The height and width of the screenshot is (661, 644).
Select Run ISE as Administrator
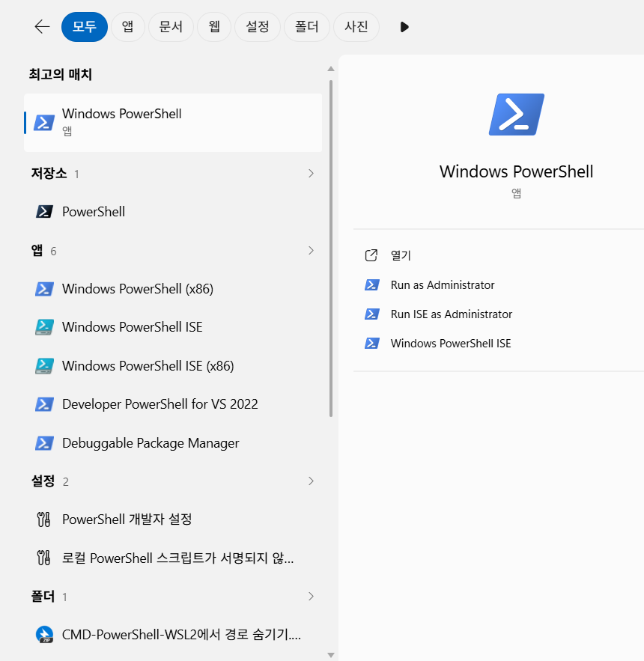(452, 314)
